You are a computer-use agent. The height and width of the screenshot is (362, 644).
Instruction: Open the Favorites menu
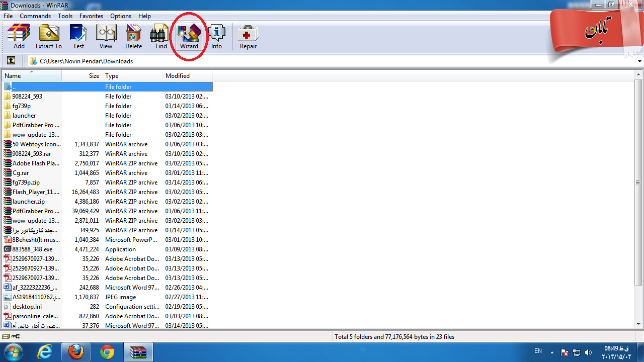91,16
